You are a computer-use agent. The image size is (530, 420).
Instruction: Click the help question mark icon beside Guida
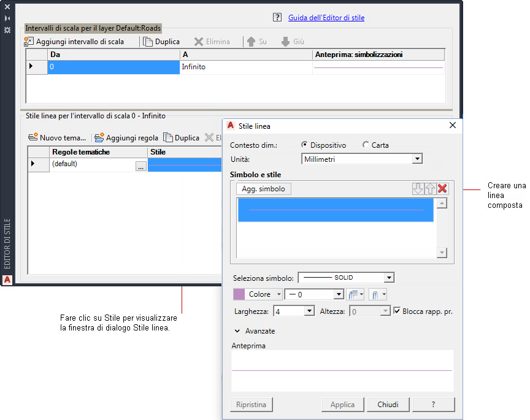277,17
